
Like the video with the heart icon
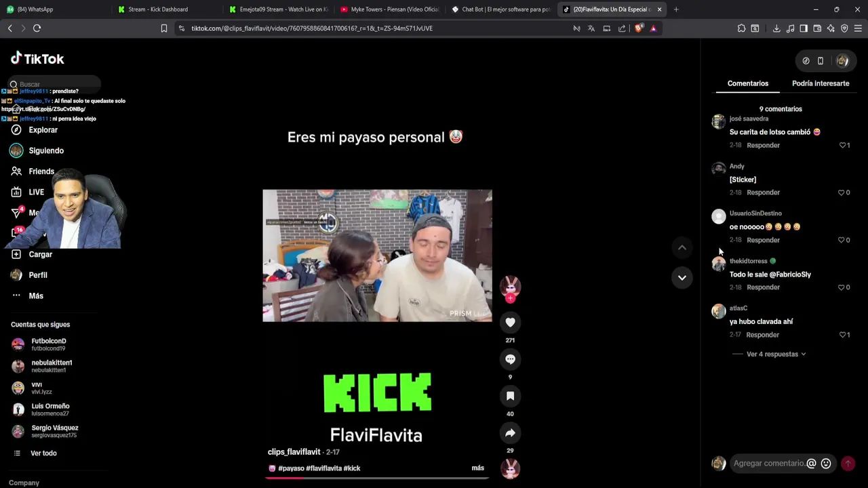pos(510,323)
